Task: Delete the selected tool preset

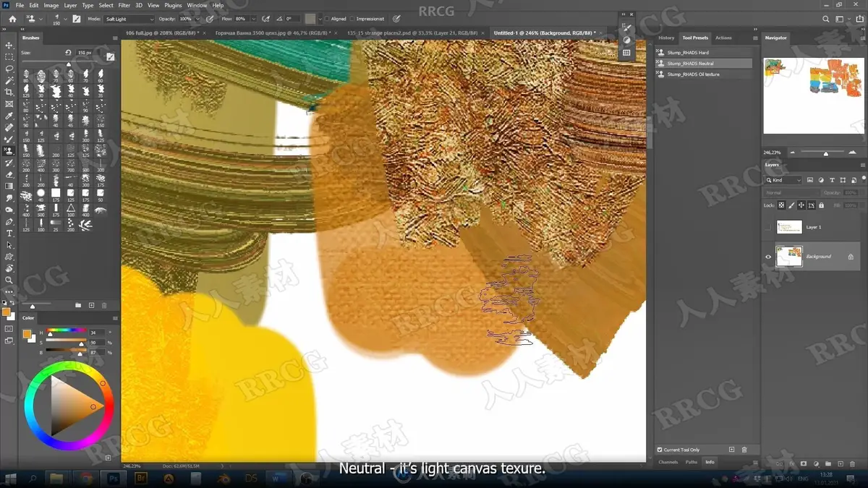Action: click(x=744, y=450)
